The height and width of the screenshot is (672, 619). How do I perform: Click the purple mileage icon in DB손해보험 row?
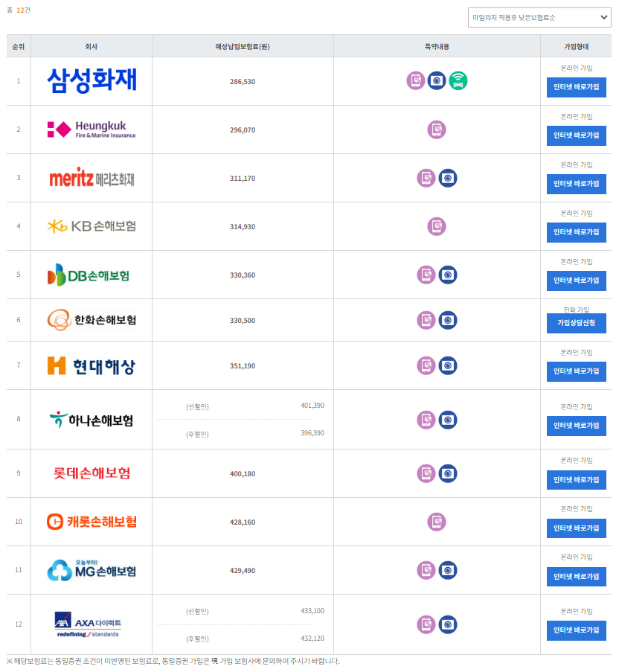(x=426, y=275)
